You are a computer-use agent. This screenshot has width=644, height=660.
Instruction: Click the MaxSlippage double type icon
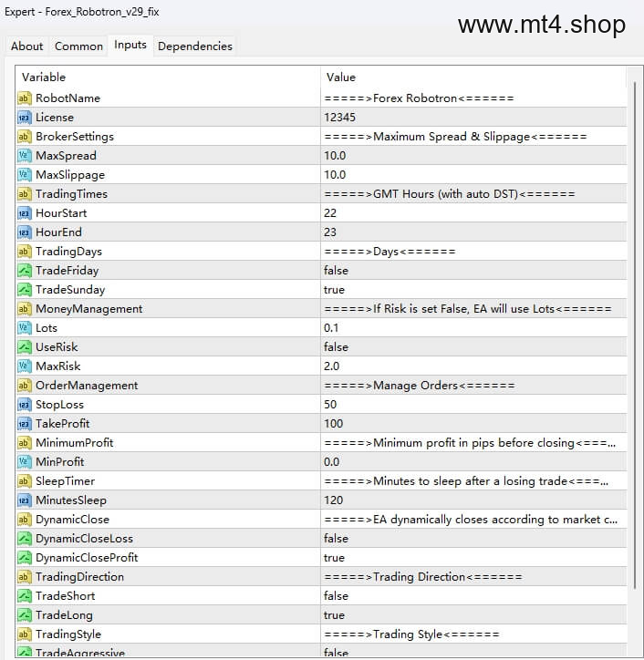pyautogui.click(x=25, y=175)
